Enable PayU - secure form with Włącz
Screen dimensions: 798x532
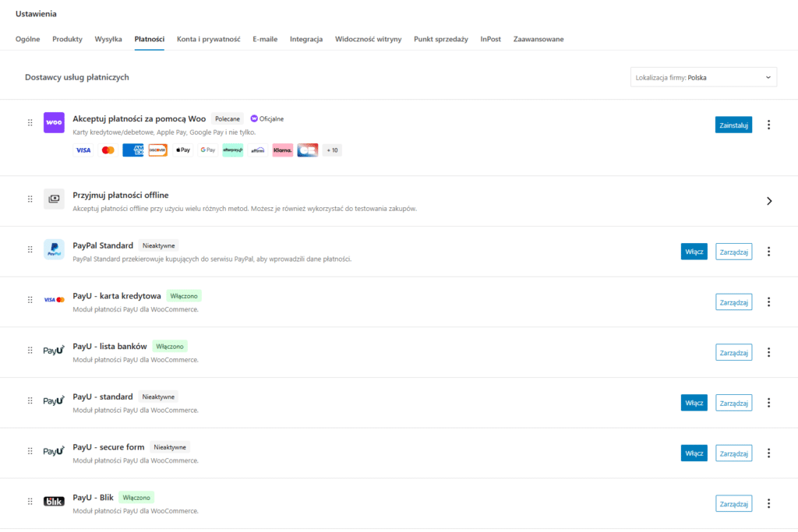pos(694,453)
